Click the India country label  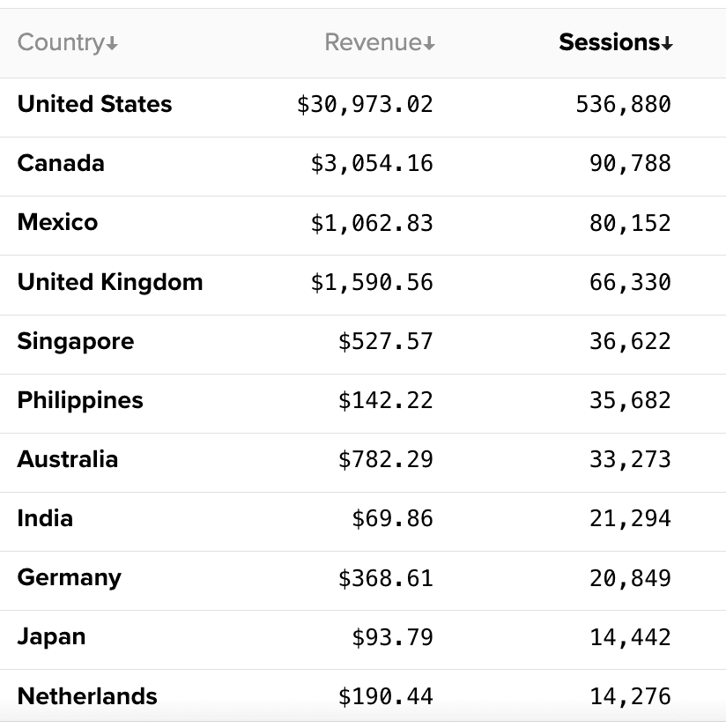(45, 518)
